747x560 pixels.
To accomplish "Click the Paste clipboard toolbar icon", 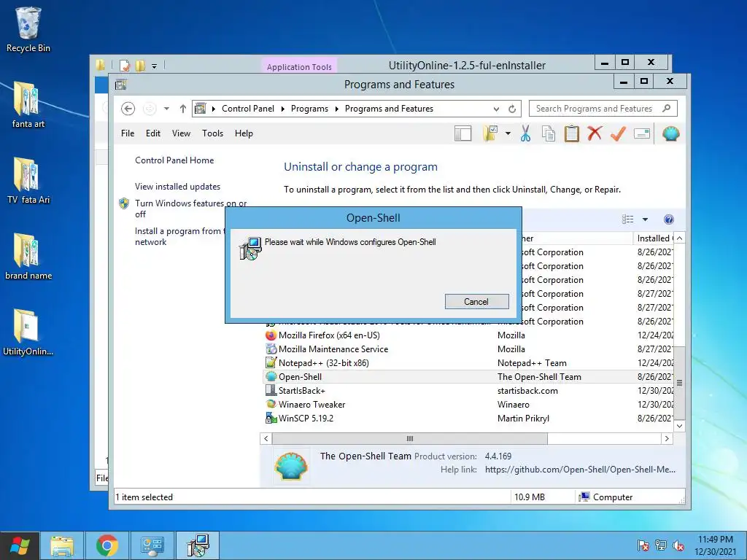I will (572, 134).
